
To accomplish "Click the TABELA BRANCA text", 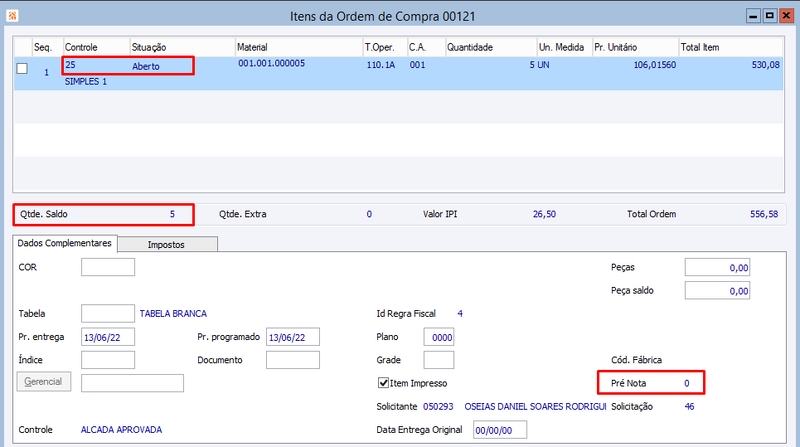I will (x=173, y=313).
